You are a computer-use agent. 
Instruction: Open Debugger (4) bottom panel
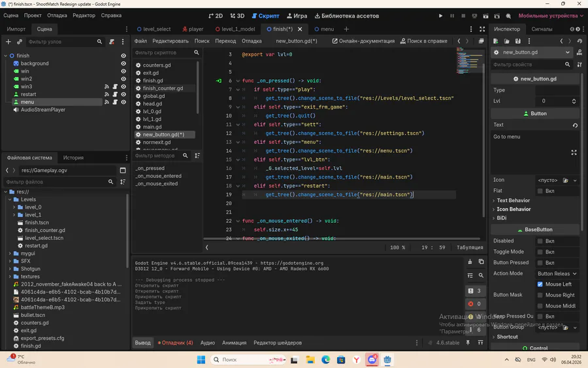(175, 343)
